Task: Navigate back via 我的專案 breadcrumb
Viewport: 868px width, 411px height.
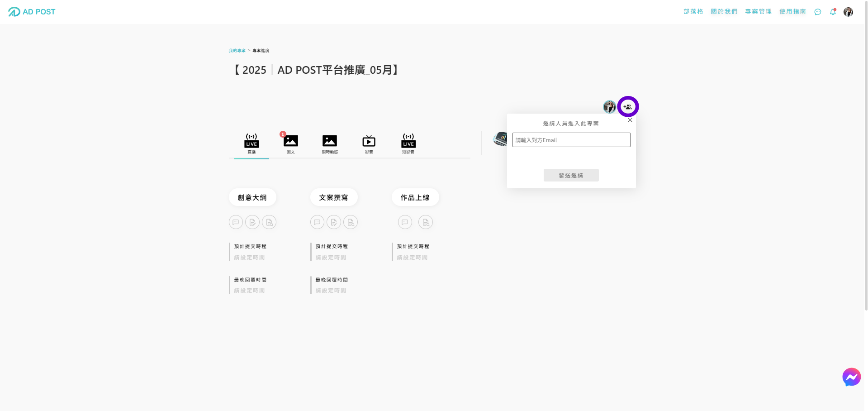Action: click(x=237, y=50)
